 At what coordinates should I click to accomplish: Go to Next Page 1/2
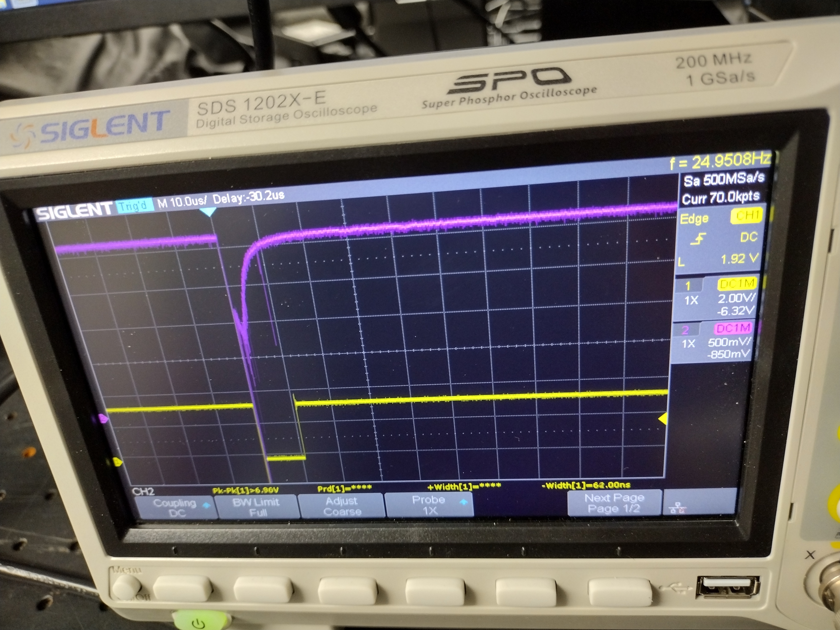pyautogui.click(x=614, y=503)
